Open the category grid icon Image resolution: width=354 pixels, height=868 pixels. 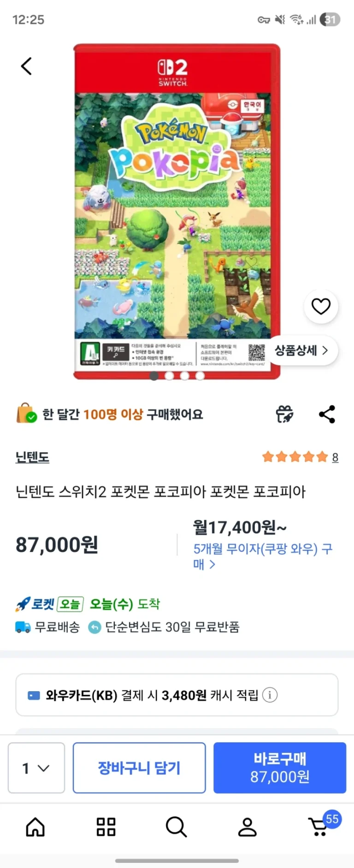pyautogui.click(x=106, y=827)
